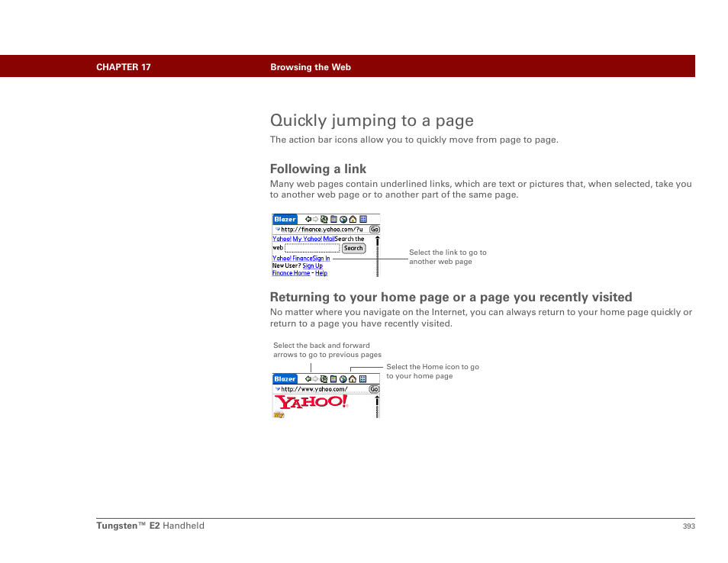Click back arrow in finance.yahoo.com Blazer screen
The width and height of the screenshot is (728, 563).
coord(308,219)
